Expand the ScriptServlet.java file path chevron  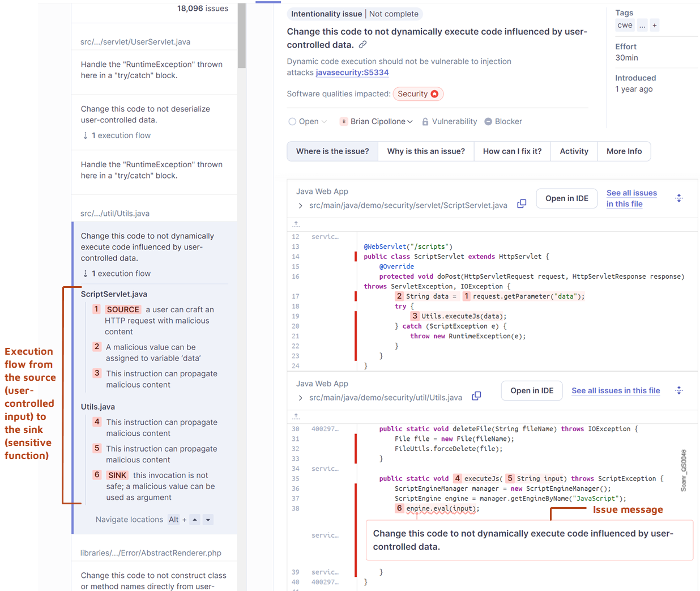click(x=300, y=205)
